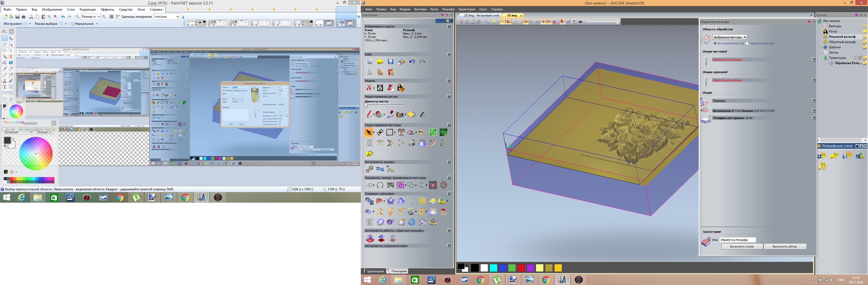Click the Save file icon in Помощник

pos(390,61)
